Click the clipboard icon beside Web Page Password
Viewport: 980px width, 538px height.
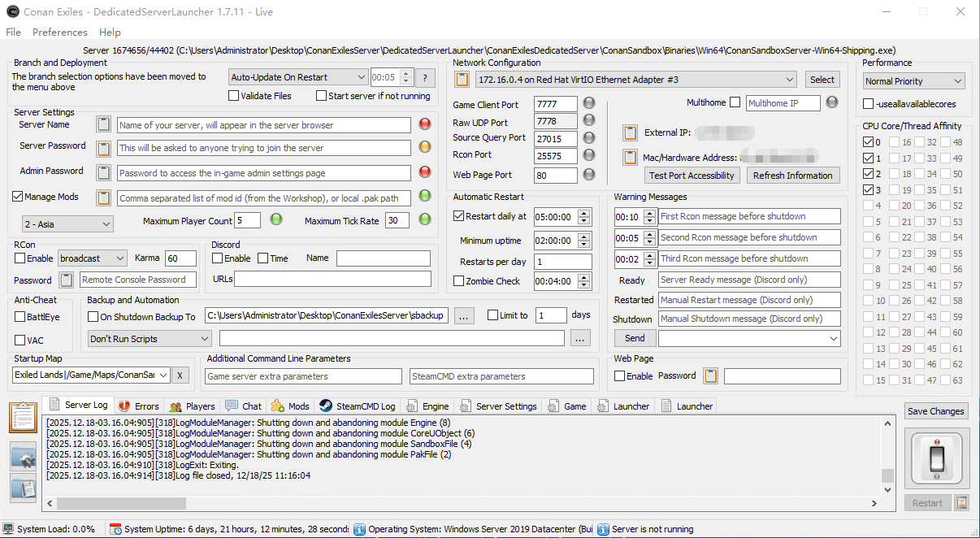pyautogui.click(x=710, y=376)
